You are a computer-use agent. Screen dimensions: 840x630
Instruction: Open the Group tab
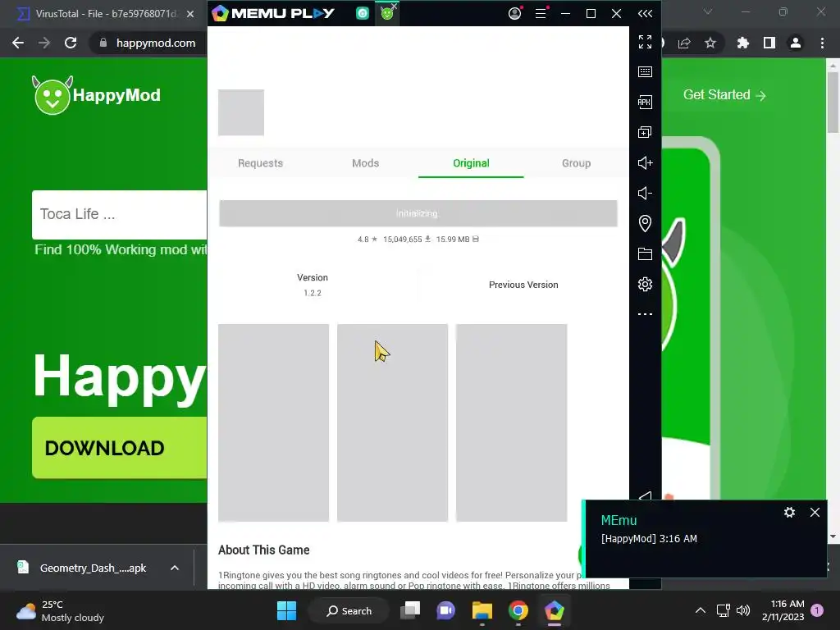[x=577, y=163]
